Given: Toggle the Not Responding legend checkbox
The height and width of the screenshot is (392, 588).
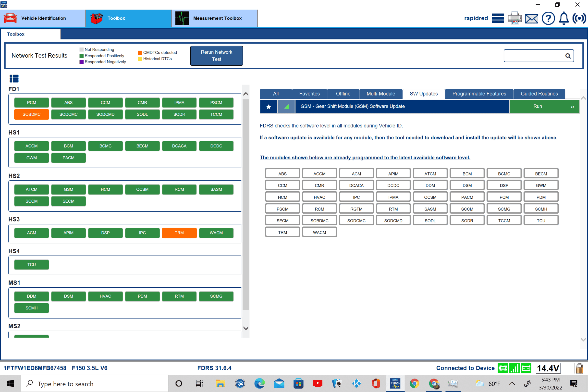Looking at the screenshot, I should coord(81,49).
